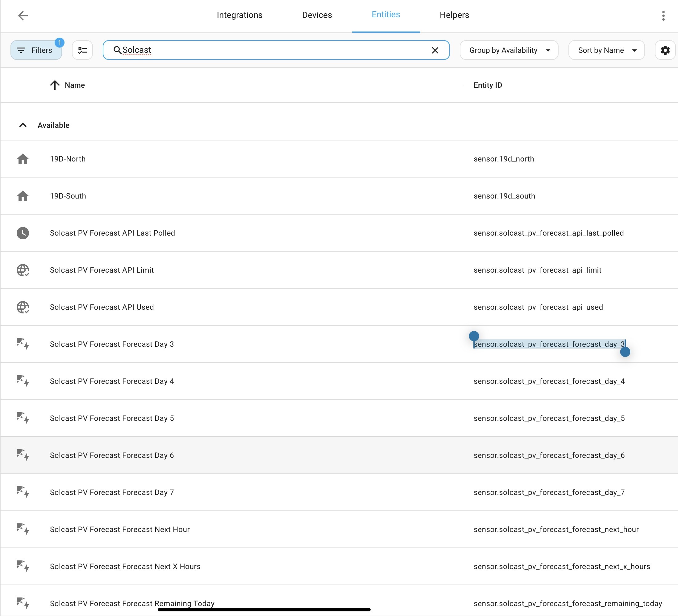The width and height of the screenshot is (678, 616).
Task: Open Solcast PV Forecast API Last Polled
Action: pyautogui.click(x=112, y=233)
